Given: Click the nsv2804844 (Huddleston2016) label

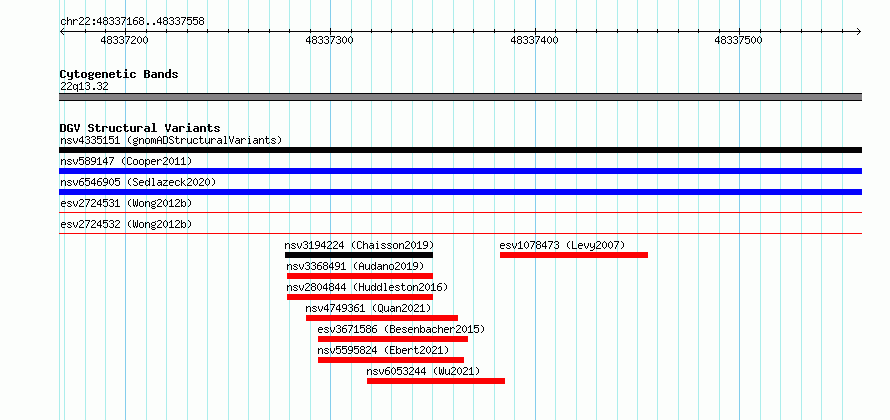Looking at the screenshot, I should point(367,287).
